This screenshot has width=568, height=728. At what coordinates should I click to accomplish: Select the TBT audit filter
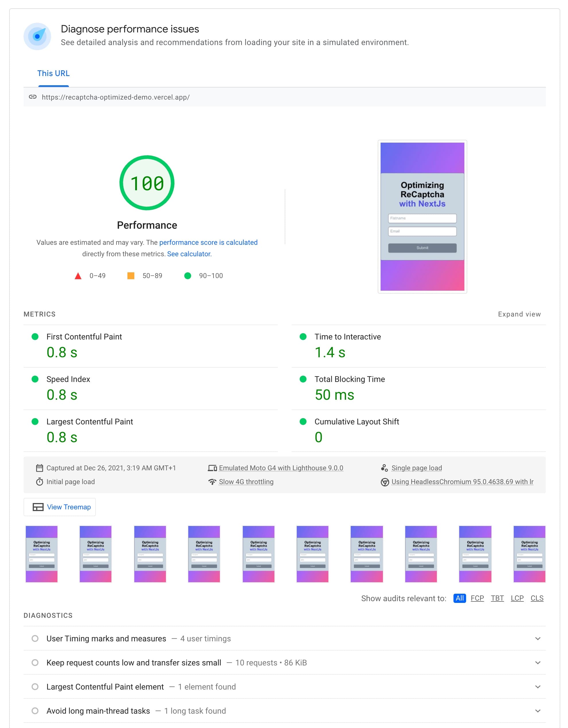click(497, 598)
